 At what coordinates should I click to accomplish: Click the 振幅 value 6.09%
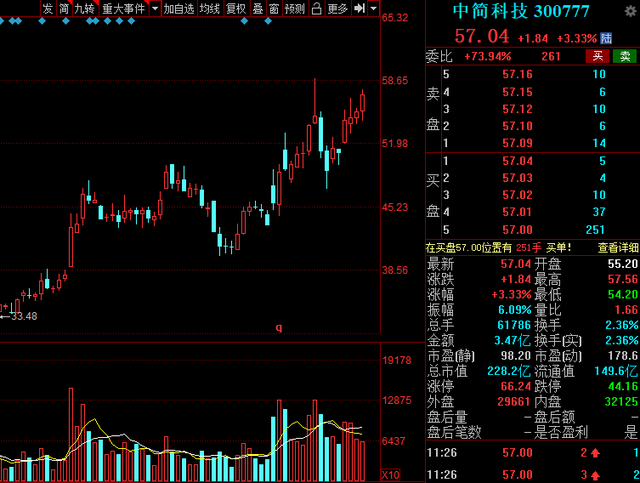pos(515,310)
